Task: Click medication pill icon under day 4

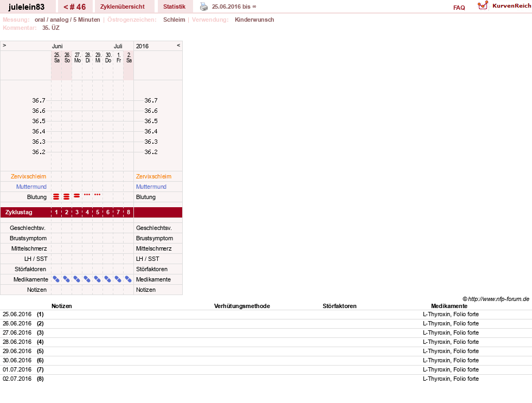Action: pyautogui.click(x=87, y=279)
